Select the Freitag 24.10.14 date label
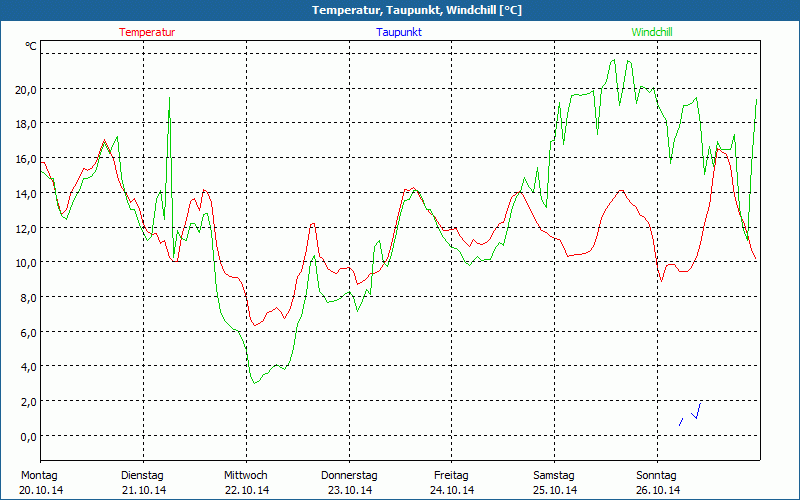The width and height of the screenshot is (800, 500). (451, 482)
